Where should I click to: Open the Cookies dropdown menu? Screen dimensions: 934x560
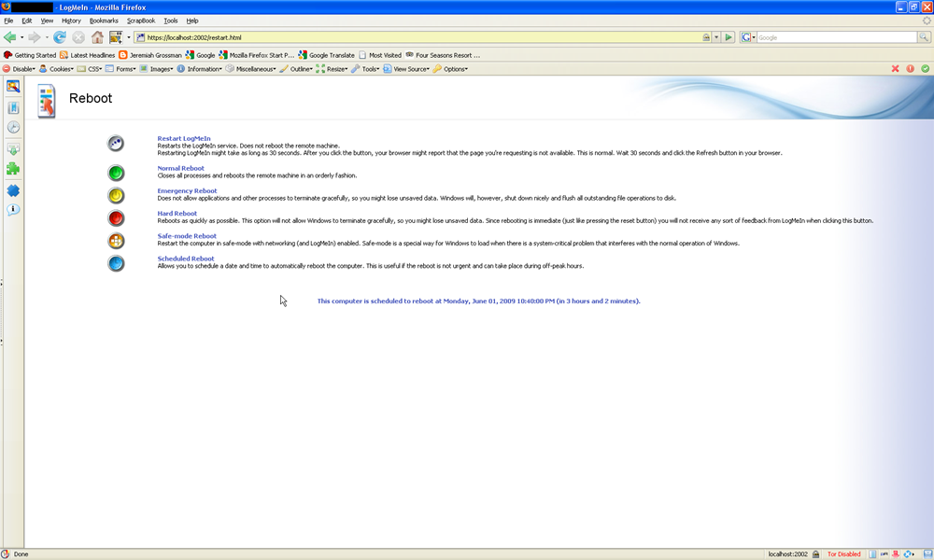(57, 69)
